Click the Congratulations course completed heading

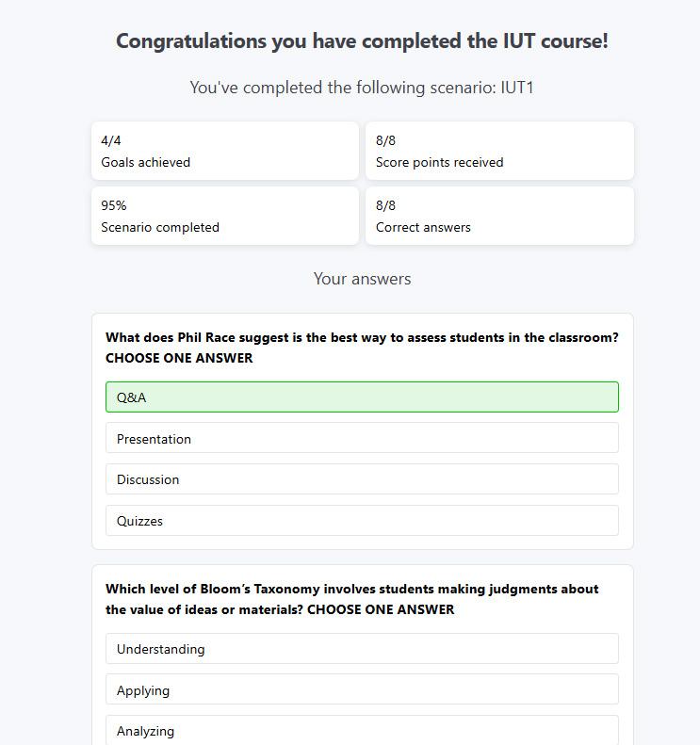pyautogui.click(x=362, y=41)
